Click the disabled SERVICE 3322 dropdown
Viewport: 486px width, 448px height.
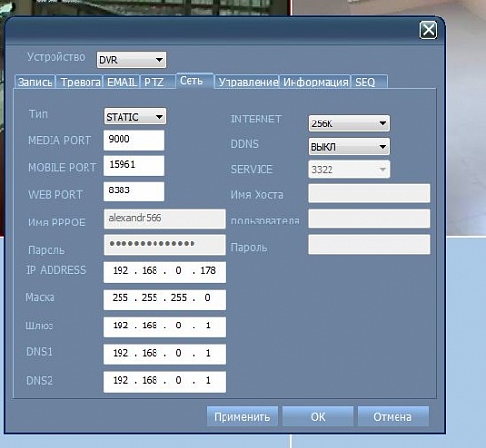click(349, 169)
